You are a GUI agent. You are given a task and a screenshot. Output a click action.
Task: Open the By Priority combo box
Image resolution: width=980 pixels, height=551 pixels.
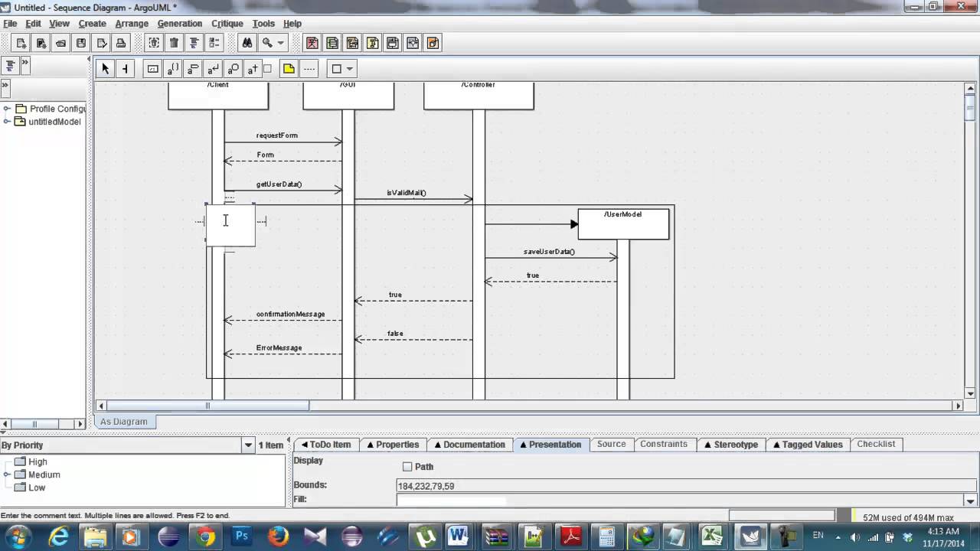point(127,445)
